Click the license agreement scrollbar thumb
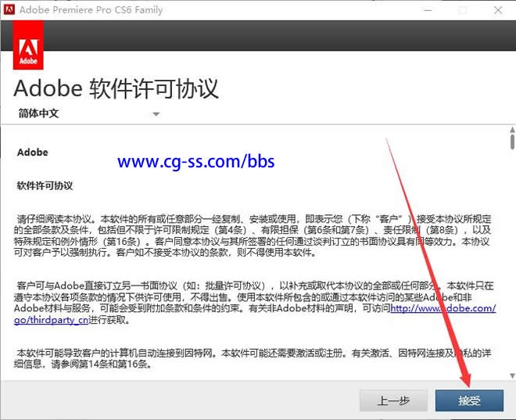Screen dimensions: 516x420 (x=511, y=142)
